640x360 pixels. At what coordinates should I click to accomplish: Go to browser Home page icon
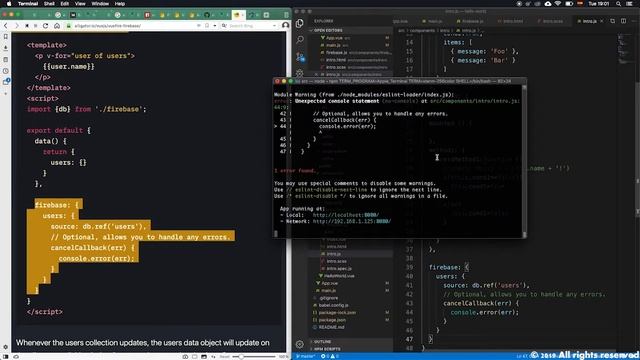click(57, 26)
